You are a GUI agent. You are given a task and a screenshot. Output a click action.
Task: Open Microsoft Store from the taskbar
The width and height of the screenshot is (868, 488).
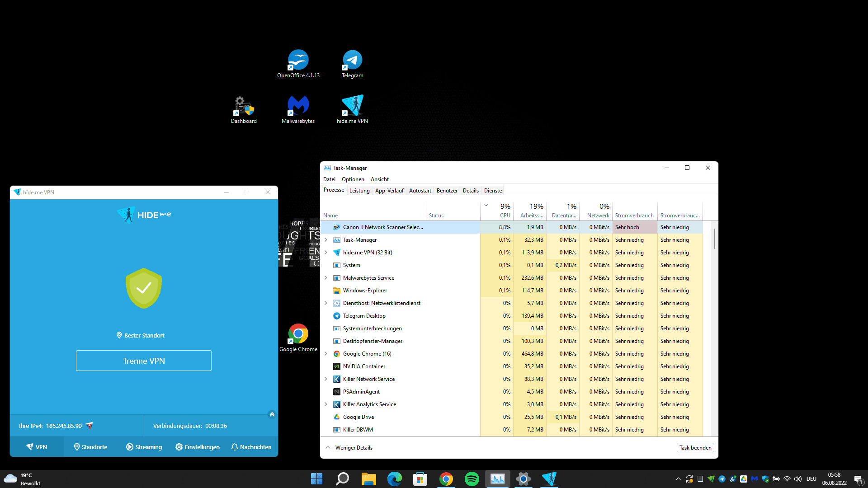coord(420,479)
